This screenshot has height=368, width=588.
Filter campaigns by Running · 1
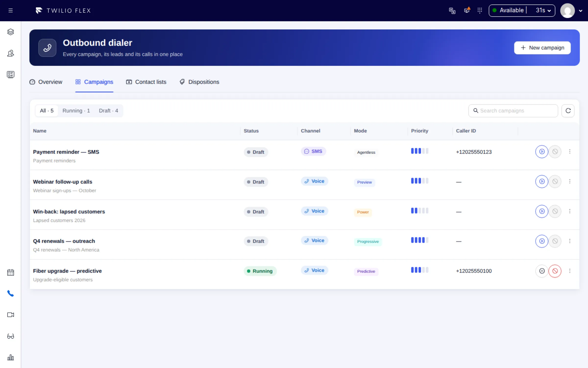click(76, 111)
